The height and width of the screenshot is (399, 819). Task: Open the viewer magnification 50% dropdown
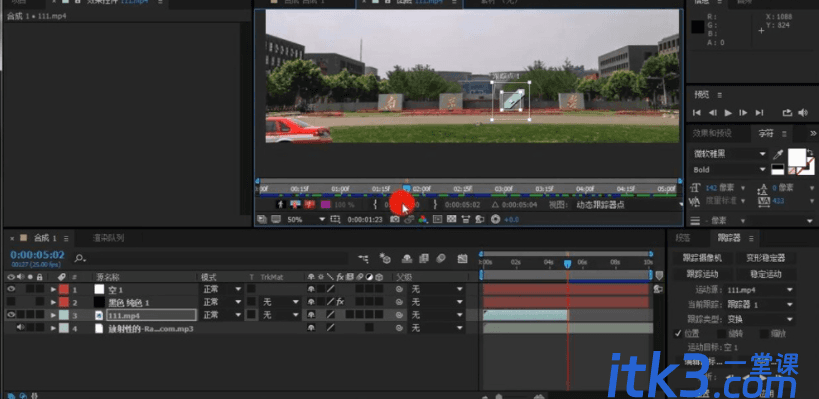point(307,219)
